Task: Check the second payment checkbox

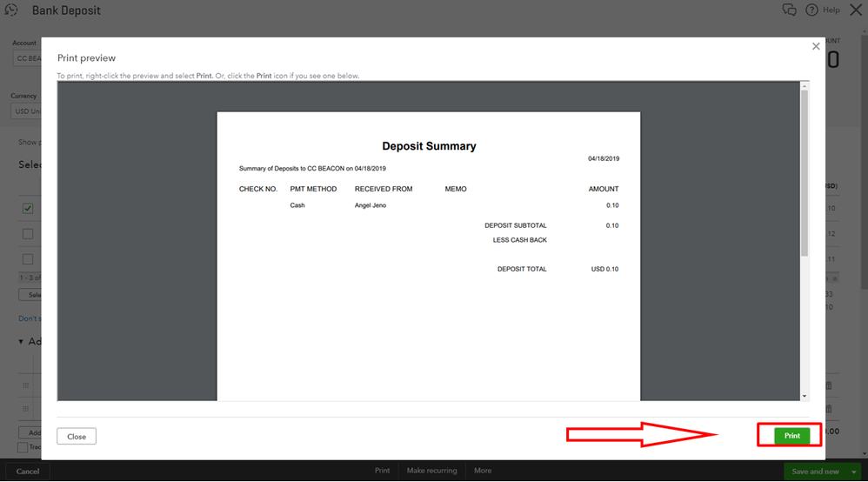Action: point(28,234)
